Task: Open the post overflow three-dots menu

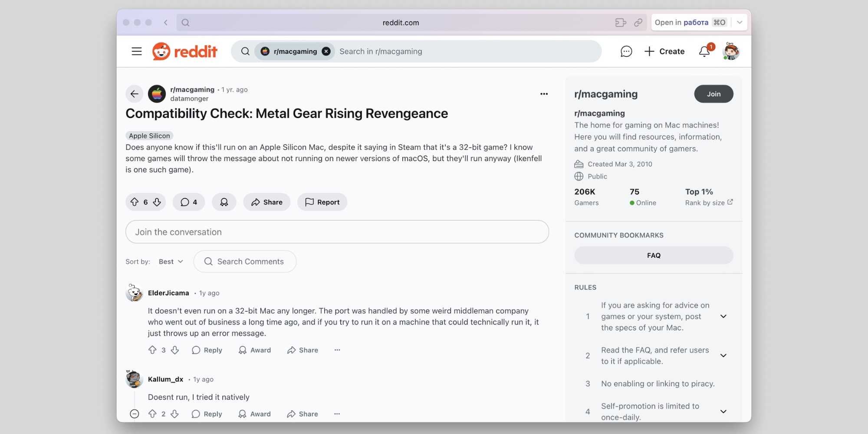Action: click(544, 94)
